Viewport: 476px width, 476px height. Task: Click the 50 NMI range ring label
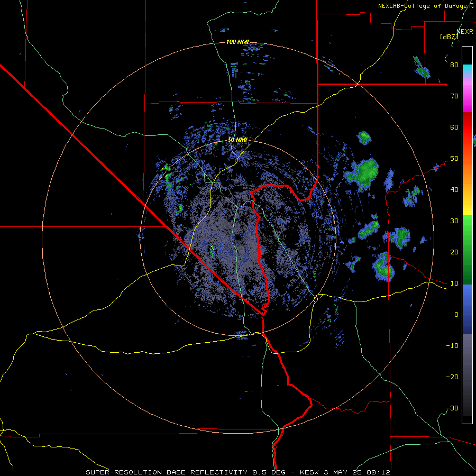(x=237, y=140)
